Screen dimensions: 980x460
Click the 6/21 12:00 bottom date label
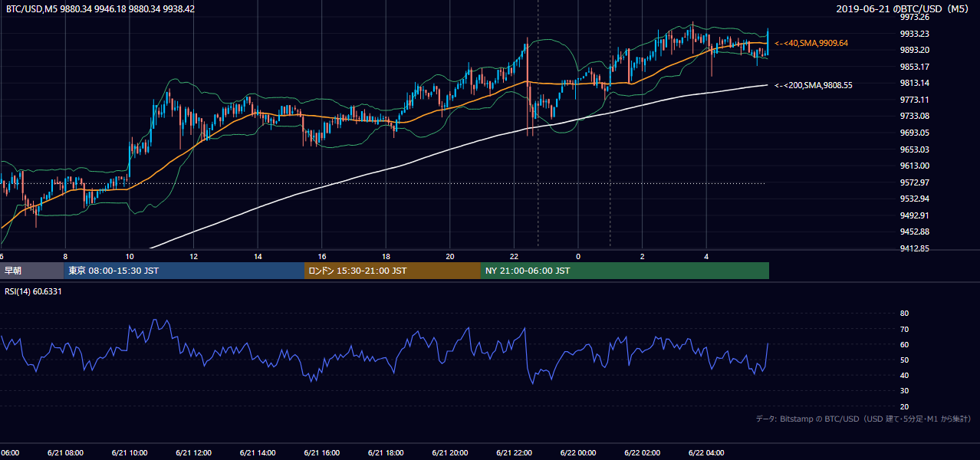click(x=194, y=452)
